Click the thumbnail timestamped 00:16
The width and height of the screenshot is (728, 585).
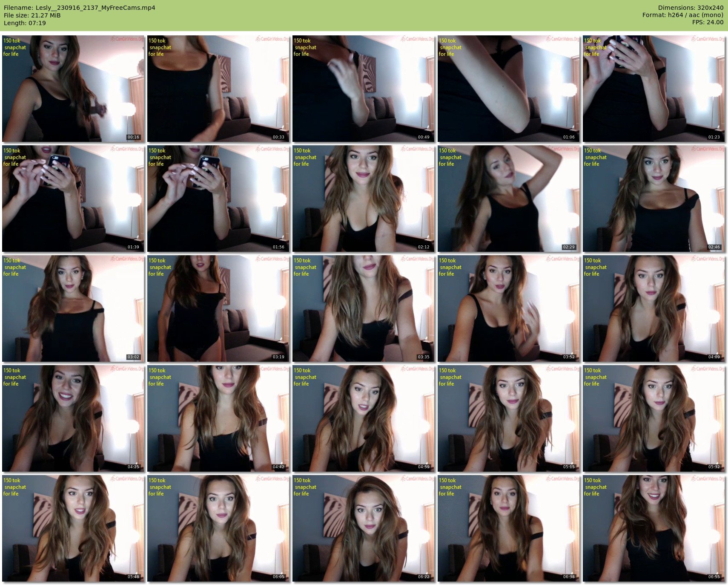[x=73, y=88]
